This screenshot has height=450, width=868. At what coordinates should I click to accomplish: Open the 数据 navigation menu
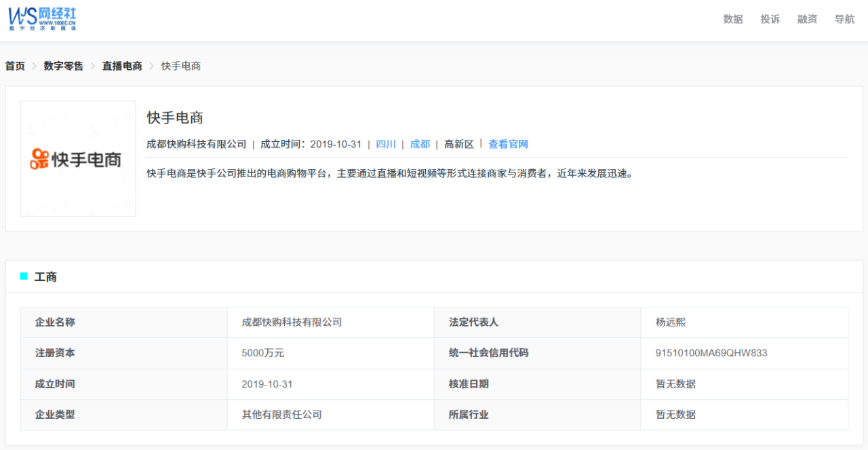click(733, 19)
